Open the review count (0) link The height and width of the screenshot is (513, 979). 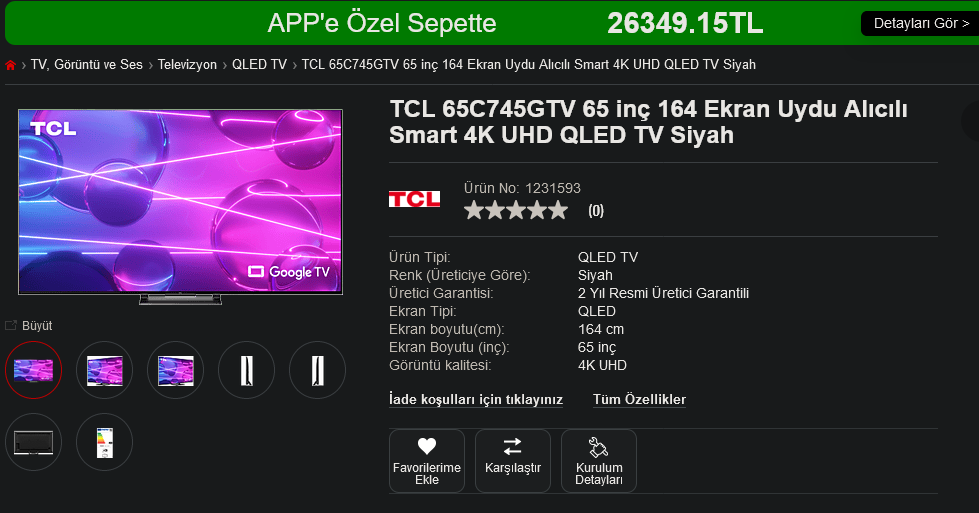pyautogui.click(x=596, y=211)
